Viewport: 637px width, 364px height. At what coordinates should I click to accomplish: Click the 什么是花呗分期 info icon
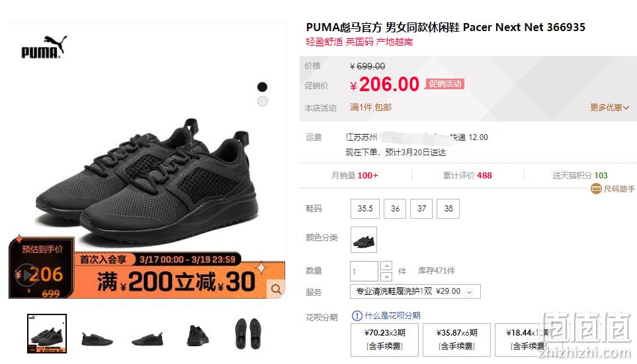point(357,316)
